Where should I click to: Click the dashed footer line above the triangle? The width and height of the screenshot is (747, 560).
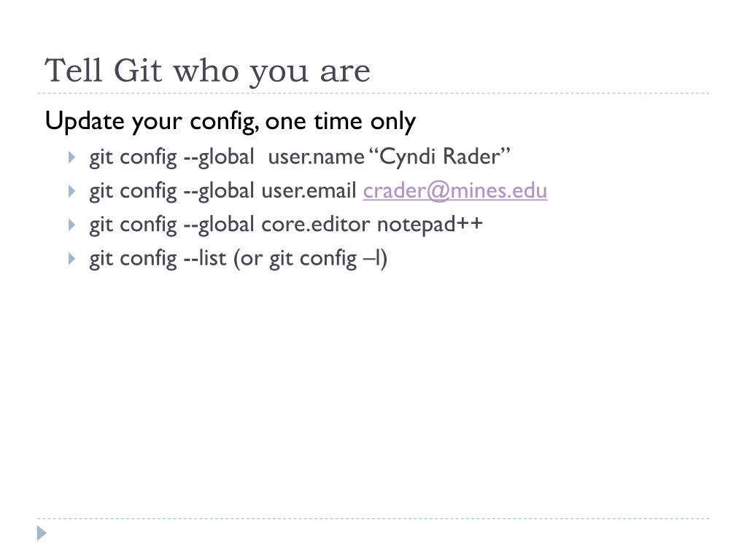tap(373, 518)
